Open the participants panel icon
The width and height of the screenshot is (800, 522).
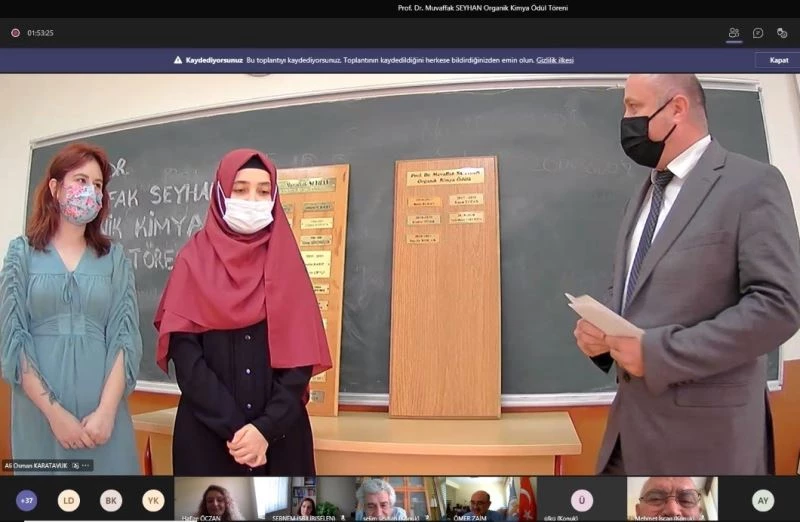pos(734,33)
